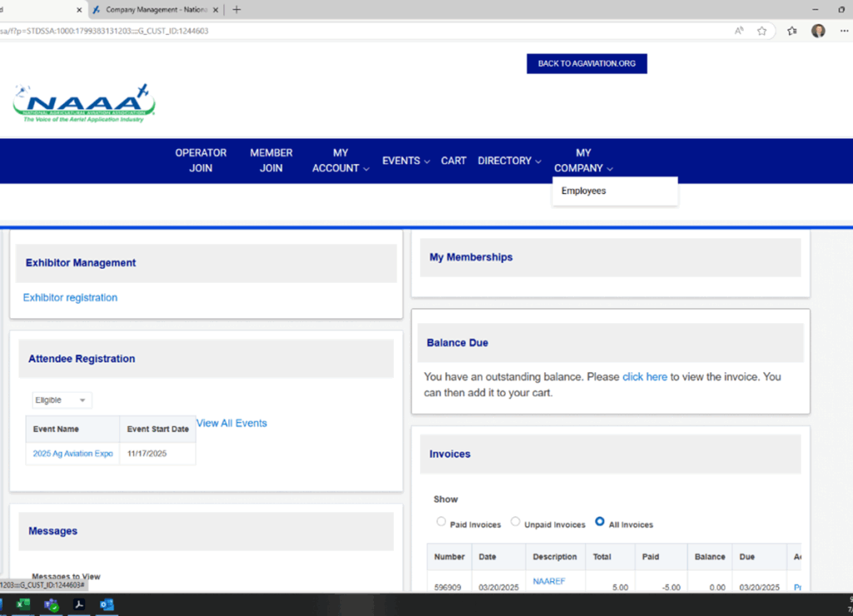Open the browser settings ellipsis menu

[x=844, y=31]
